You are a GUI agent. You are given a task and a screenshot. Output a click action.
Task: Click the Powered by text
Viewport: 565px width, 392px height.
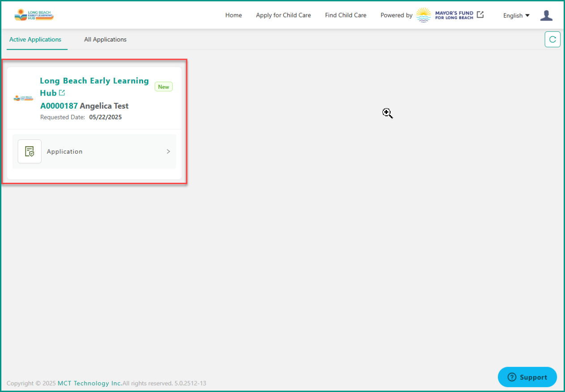(x=396, y=15)
